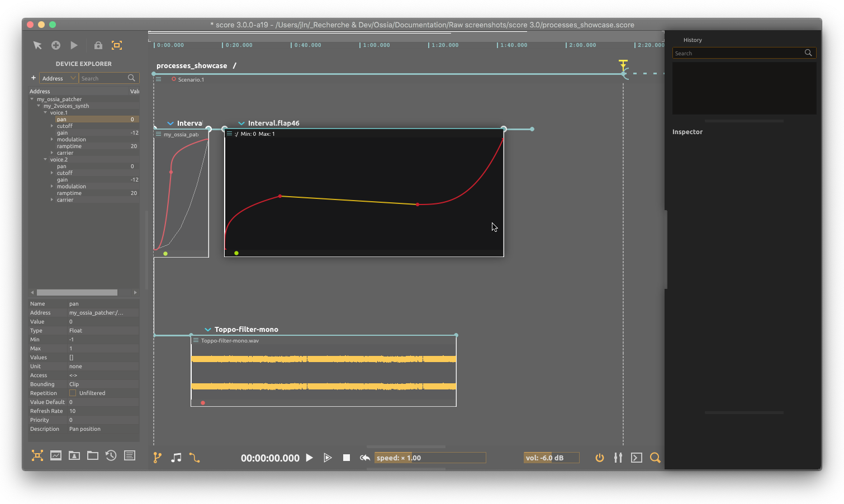The height and width of the screenshot is (504, 844).
Task: Click the orange power icon
Action: (600, 458)
